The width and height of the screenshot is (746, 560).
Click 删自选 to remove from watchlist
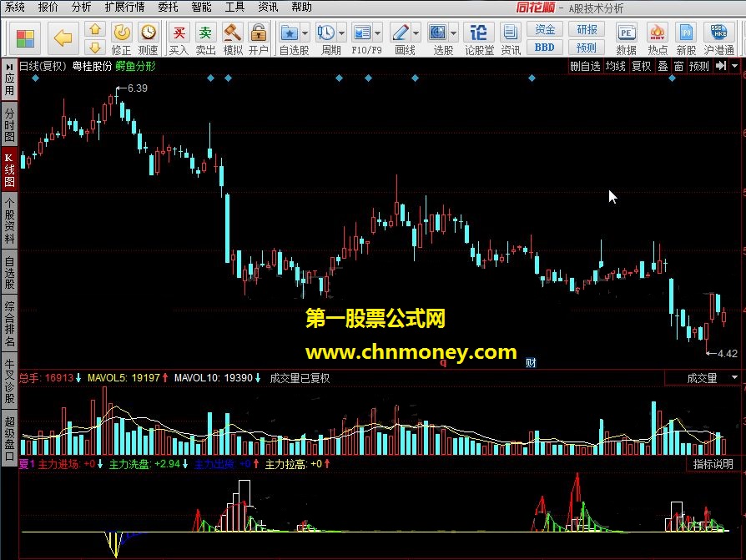coord(585,66)
